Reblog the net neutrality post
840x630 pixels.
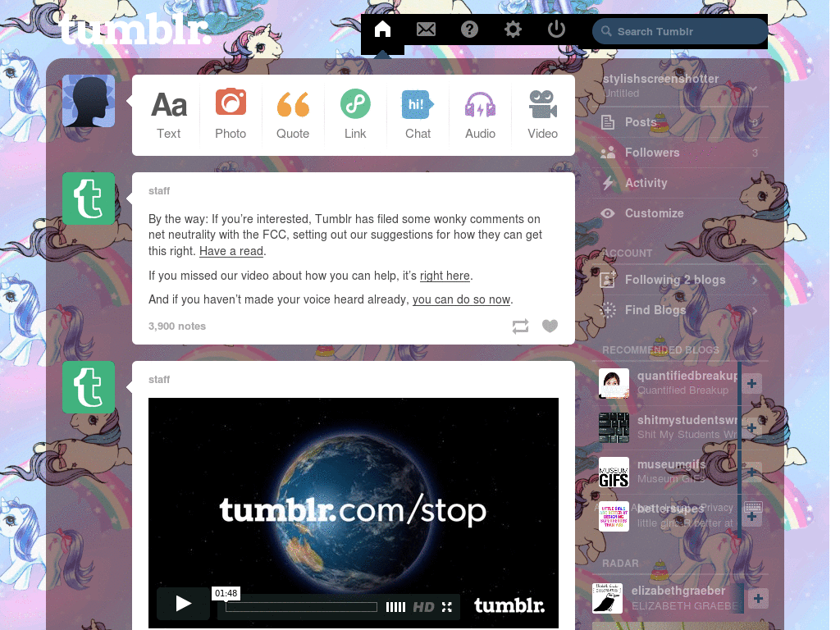click(x=520, y=326)
